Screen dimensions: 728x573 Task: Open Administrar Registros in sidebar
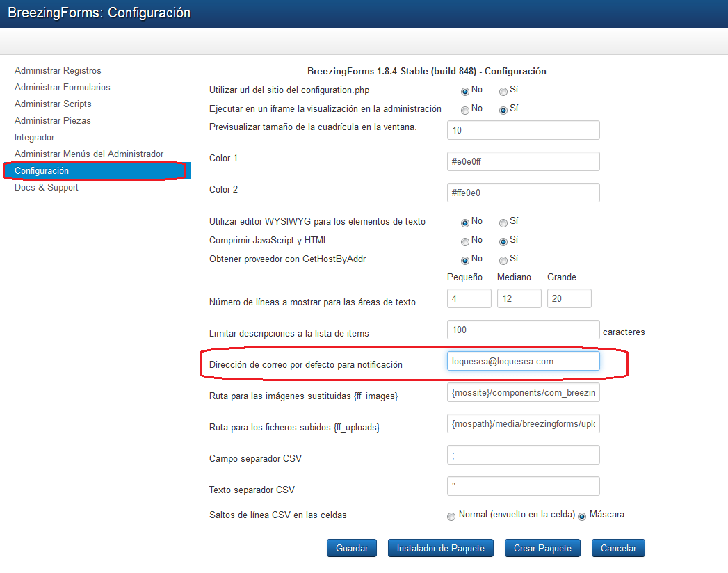[58, 70]
